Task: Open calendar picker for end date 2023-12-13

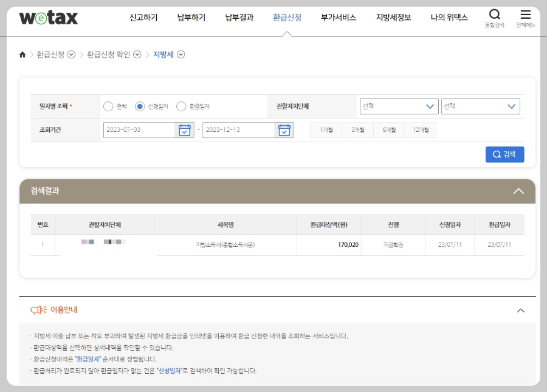Action: [284, 130]
